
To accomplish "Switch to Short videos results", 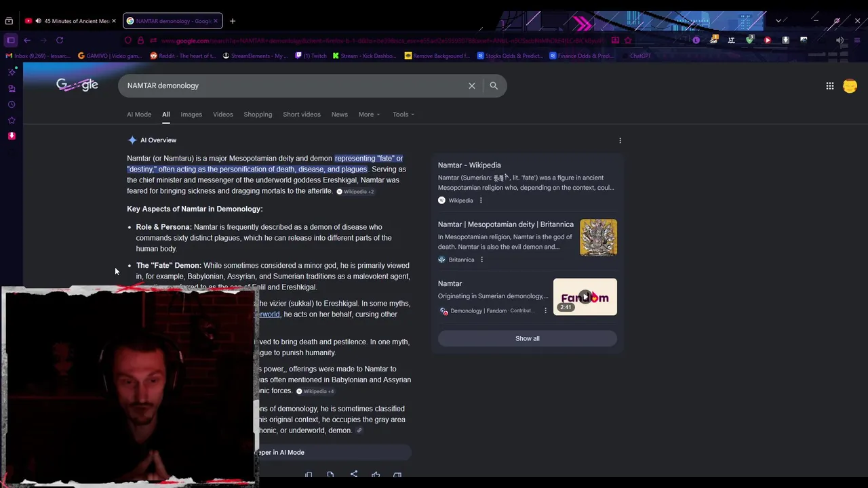I will 302,115.
